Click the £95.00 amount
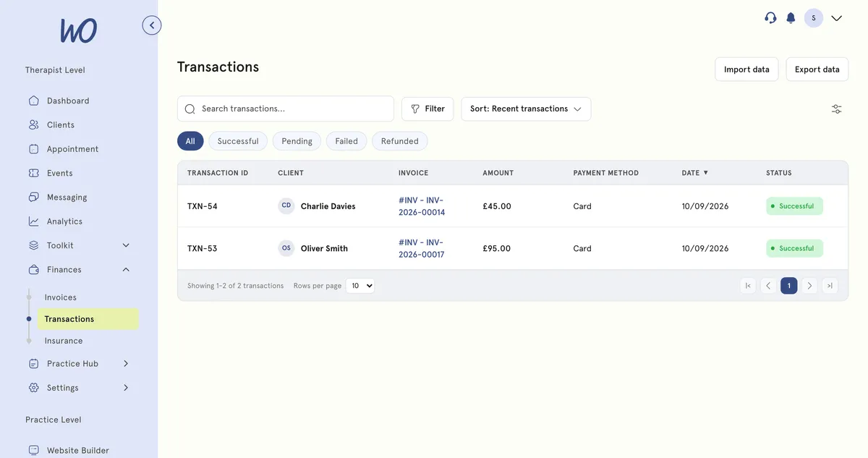 click(x=497, y=248)
